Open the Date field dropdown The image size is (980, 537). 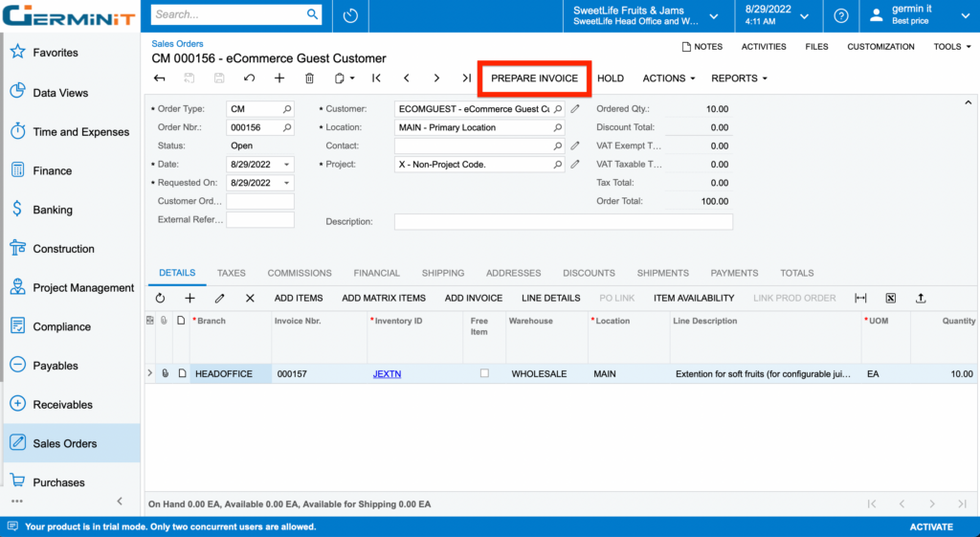tap(287, 165)
